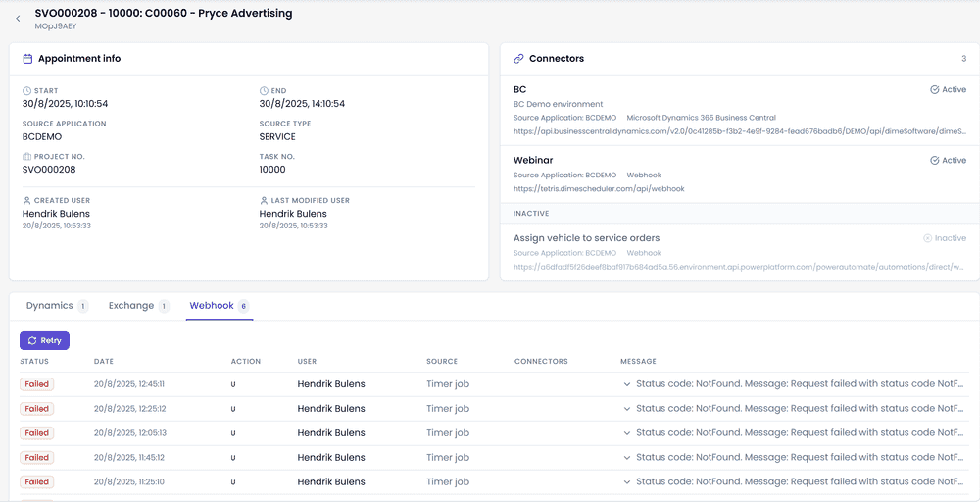Image resolution: width=980 pixels, height=504 pixels.
Task: Click the briefcase icon beside PROJECT NO.
Action: (x=26, y=156)
